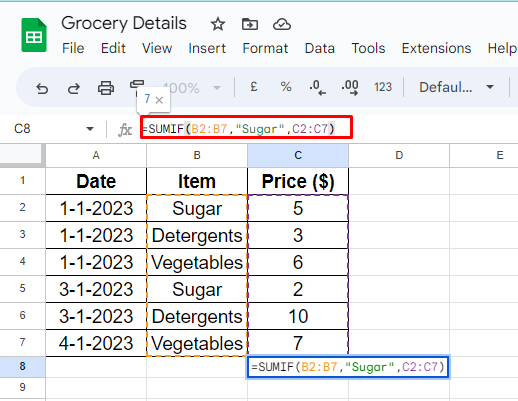
Task: Apply pound currency format
Action: [254, 87]
